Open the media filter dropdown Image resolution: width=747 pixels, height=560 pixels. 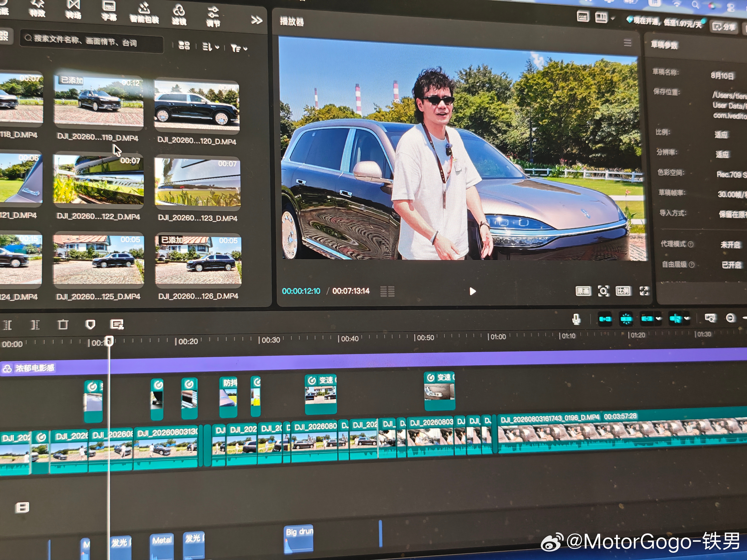(239, 48)
